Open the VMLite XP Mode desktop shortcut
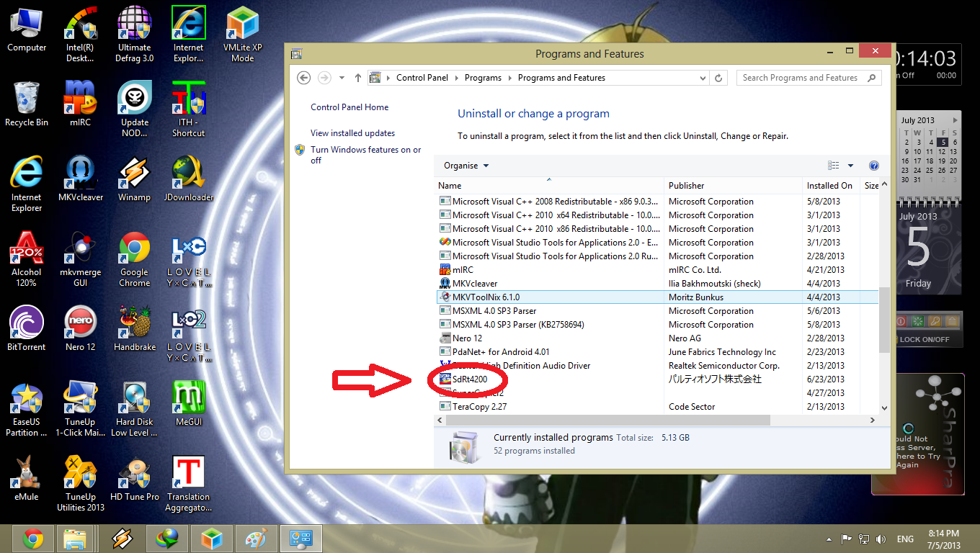980x553 pixels. 243,35
